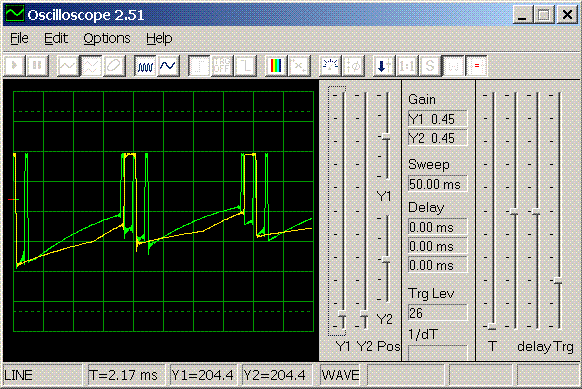Click the 1:1 scale toolbar button

click(407, 66)
